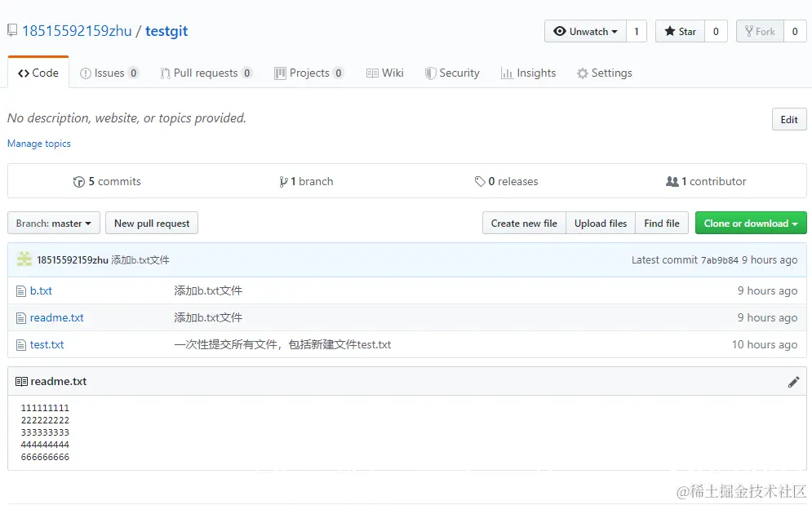Open Find file search
Image resolution: width=812 pixels, height=505 pixels.
pyautogui.click(x=662, y=224)
